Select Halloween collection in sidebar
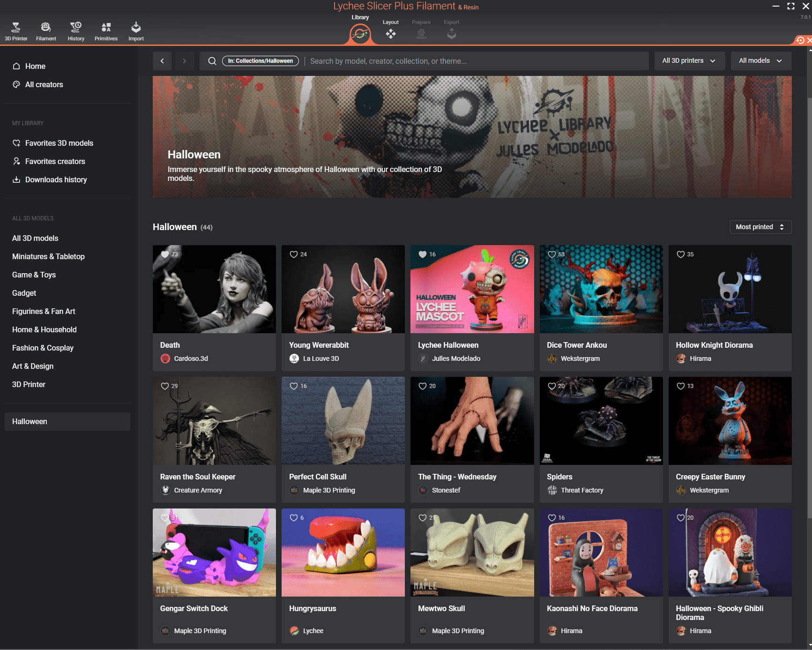 (67, 421)
